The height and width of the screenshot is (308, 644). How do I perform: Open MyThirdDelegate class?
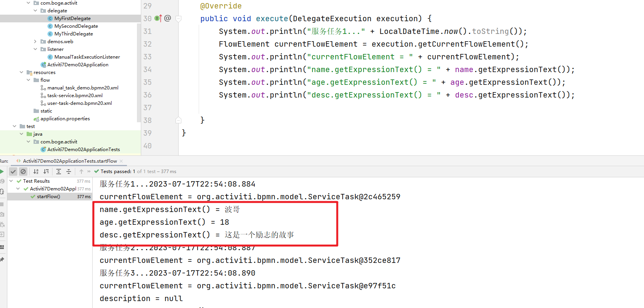click(x=74, y=34)
